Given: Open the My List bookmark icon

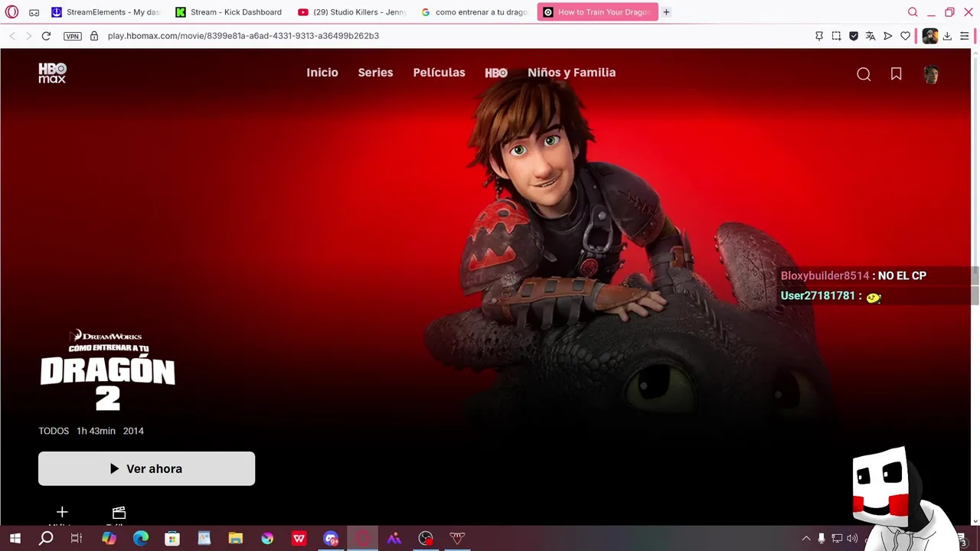Looking at the screenshot, I should [896, 74].
